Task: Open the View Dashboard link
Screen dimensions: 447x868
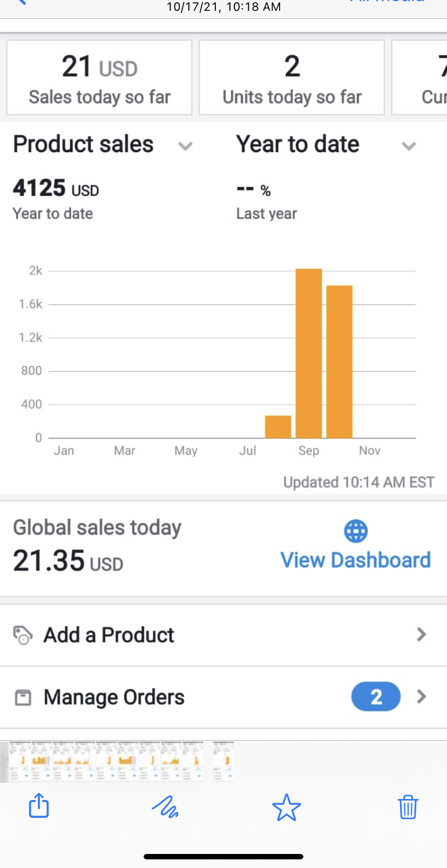Action: coord(356,560)
